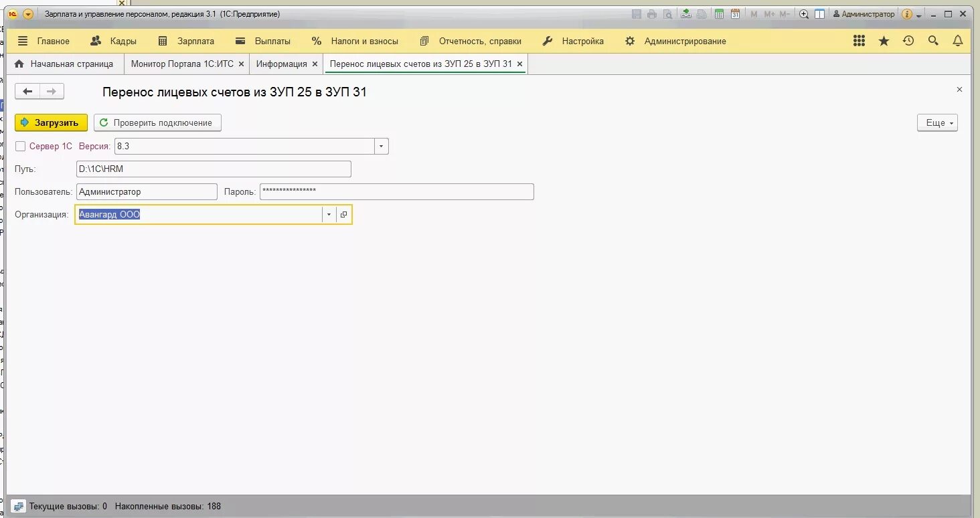Open the Еще dropdown menu
Viewport: 980px width, 518px height.
(937, 122)
